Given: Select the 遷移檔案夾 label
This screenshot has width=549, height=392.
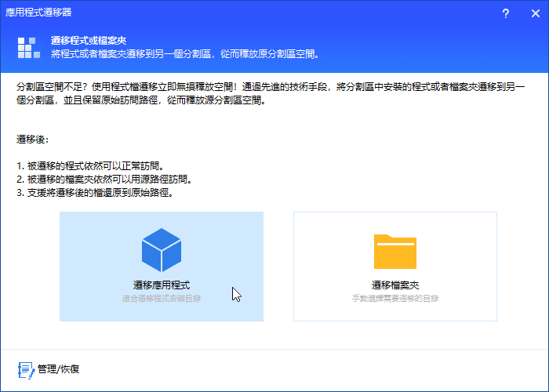Looking at the screenshot, I should (x=395, y=285).
